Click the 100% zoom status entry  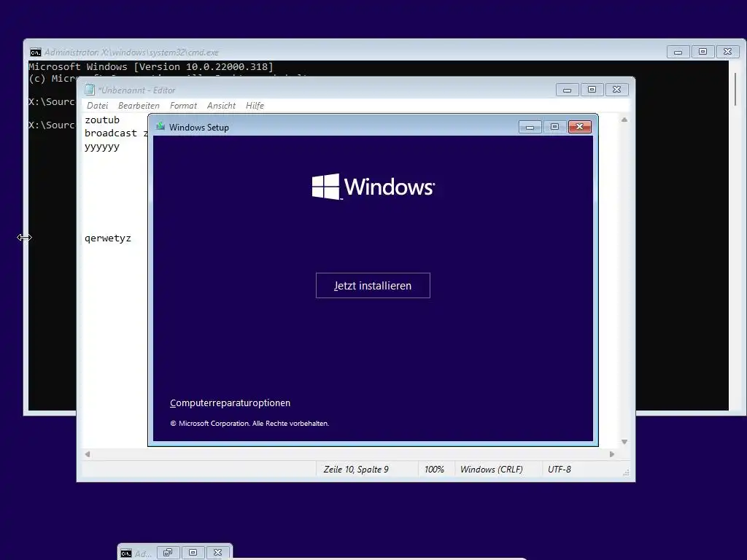pos(434,470)
